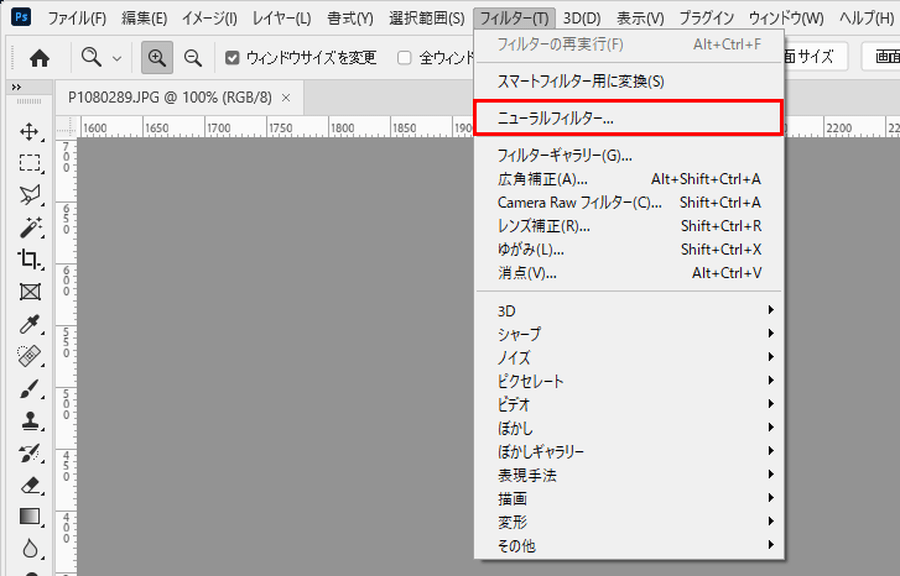Image resolution: width=900 pixels, height=576 pixels.
Task: Open the 編集(E) menu
Action: pos(144,18)
